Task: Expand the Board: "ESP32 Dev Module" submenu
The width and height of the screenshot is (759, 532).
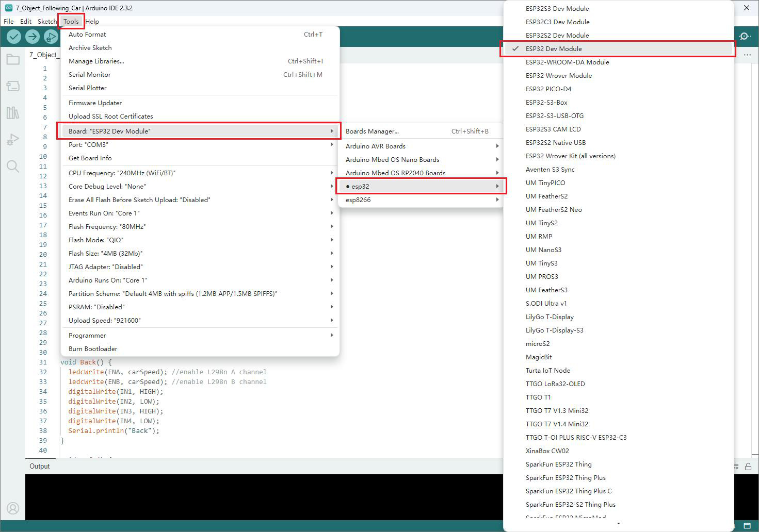Action: [200, 131]
